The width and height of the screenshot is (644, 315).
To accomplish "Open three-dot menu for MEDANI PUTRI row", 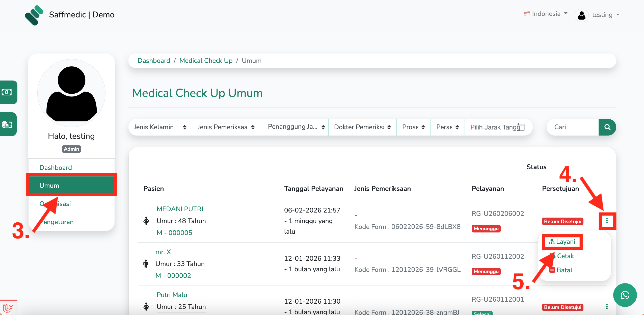I will [x=607, y=221].
